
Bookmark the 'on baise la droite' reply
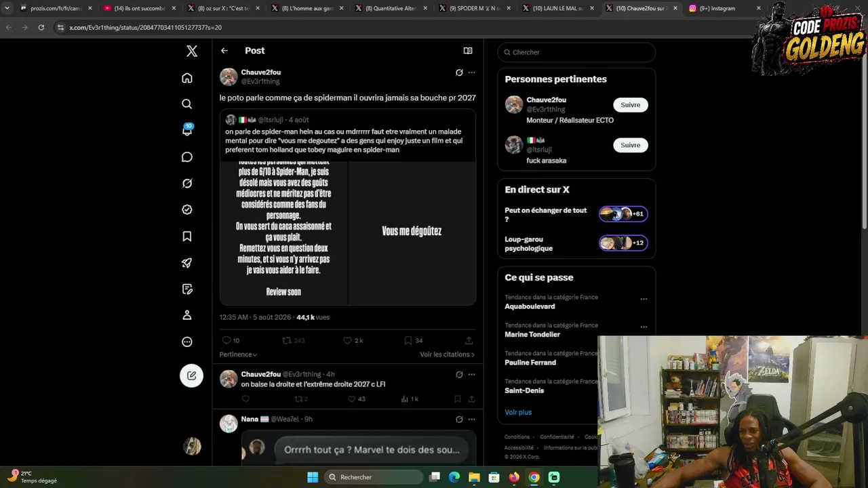[458, 399]
